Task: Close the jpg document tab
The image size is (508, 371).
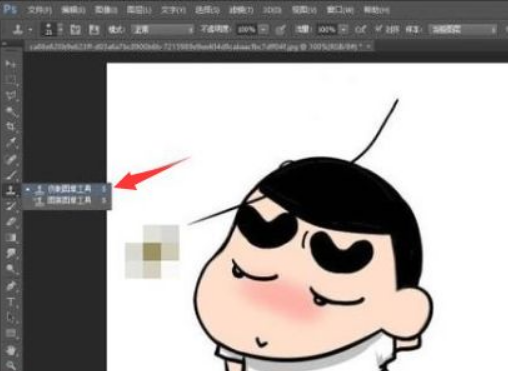Action: click(x=369, y=47)
